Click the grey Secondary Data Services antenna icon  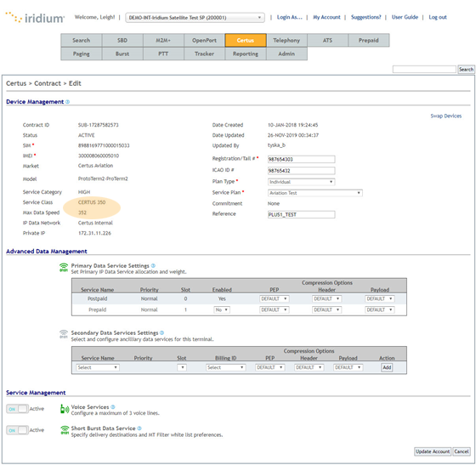coord(64,334)
